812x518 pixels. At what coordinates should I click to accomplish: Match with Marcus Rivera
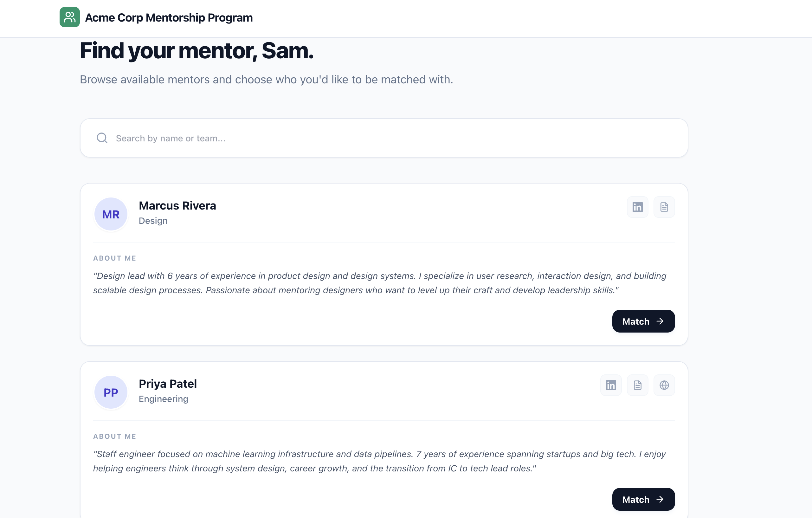(x=643, y=321)
